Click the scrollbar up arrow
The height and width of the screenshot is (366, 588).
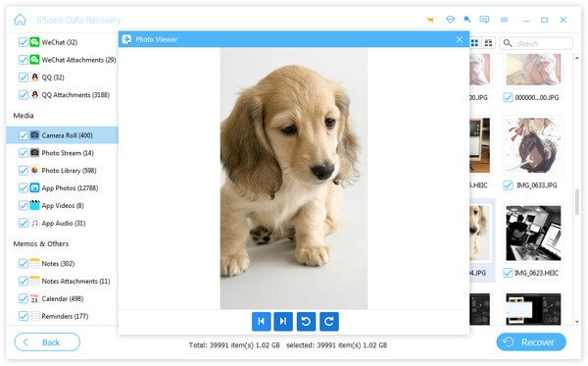[x=577, y=59]
